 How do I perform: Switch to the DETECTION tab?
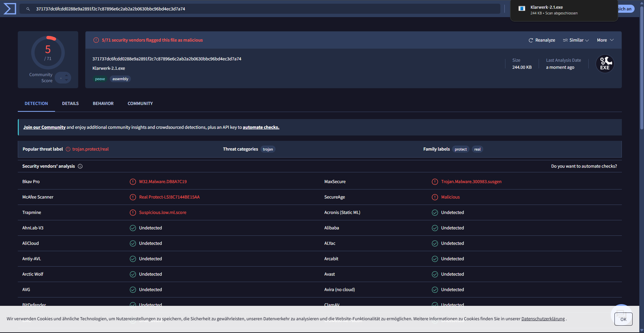coord(36,104)
